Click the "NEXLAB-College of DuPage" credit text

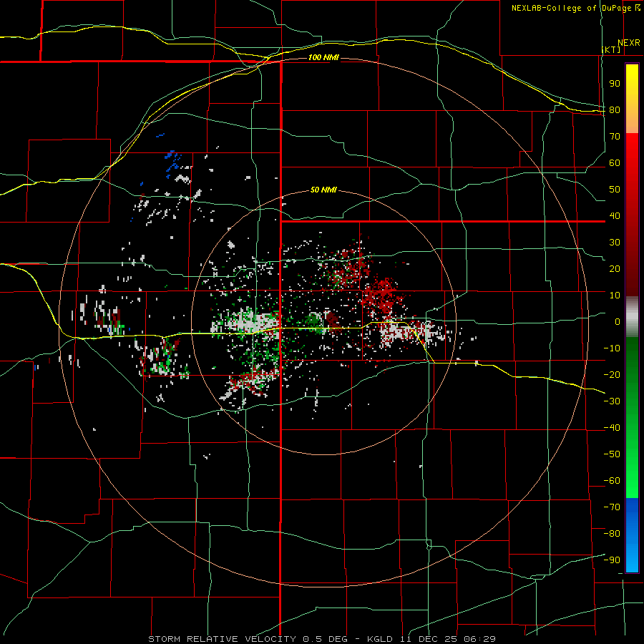tap(572, 8)
